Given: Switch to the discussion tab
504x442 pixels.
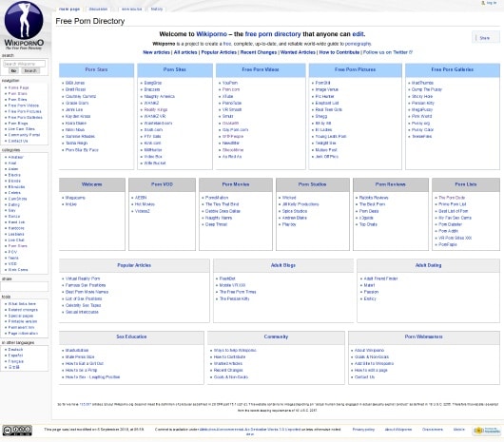Looking at the screenshot, I should 98,9.
